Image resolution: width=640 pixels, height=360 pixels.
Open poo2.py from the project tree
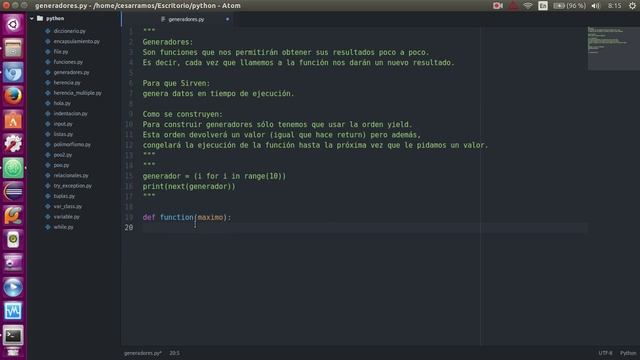pyautogui.click(x=62, y=155)
